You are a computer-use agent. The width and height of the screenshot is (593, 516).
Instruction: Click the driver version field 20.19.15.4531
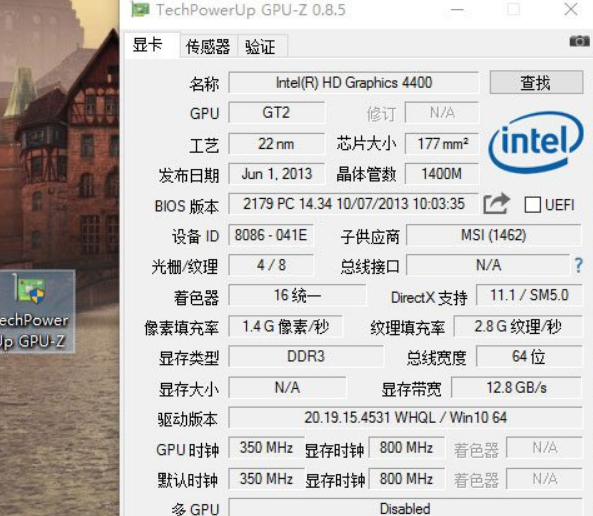[x=405, y=418]
